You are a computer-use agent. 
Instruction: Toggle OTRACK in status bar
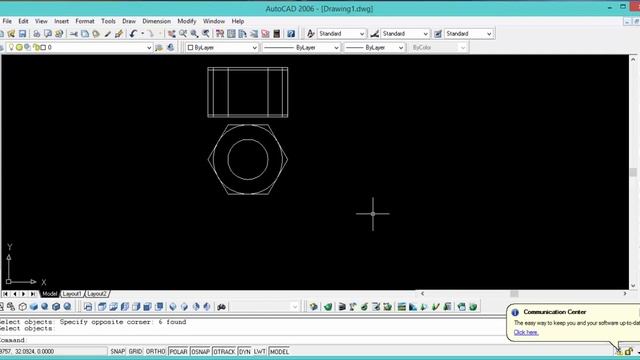[x=224, y=351]
